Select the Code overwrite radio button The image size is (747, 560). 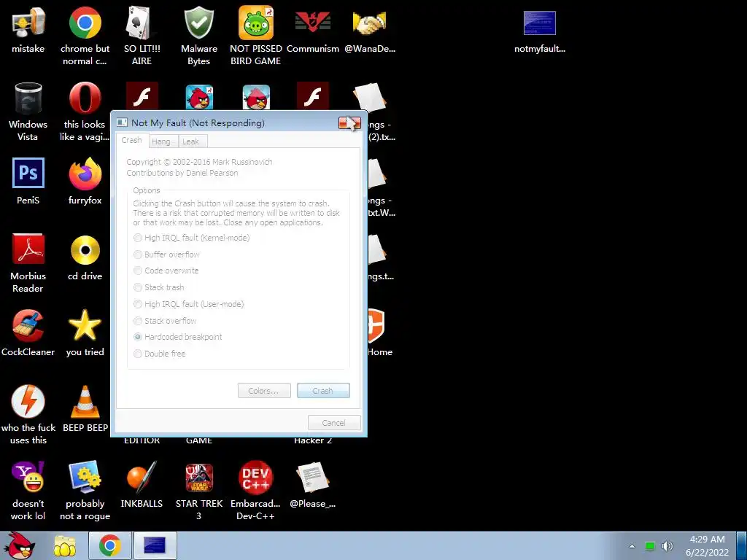[x=166, y=271]
